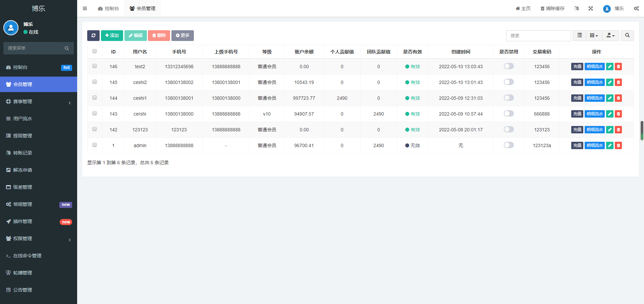Screen dimensions: 644x304
Task: Click the refresh table button
Action: pyautogui.click(x=93, y=36)
